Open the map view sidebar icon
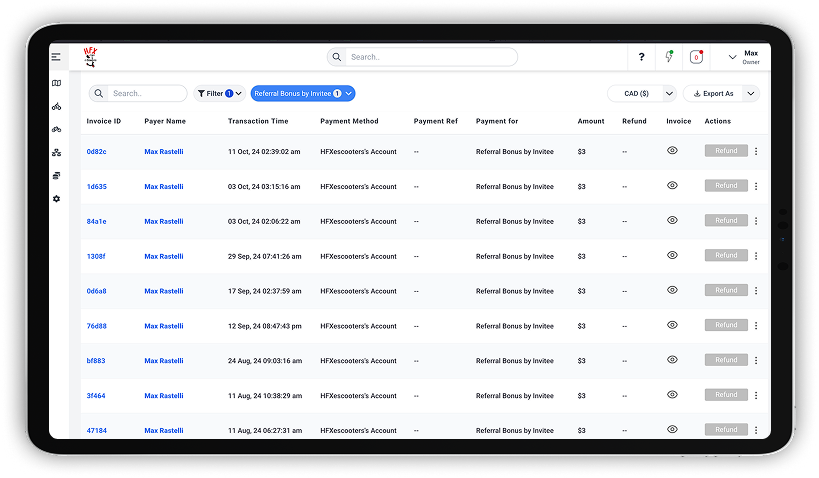Image resolution: width=819 pixels, height=478 pixels. (56, 83)
